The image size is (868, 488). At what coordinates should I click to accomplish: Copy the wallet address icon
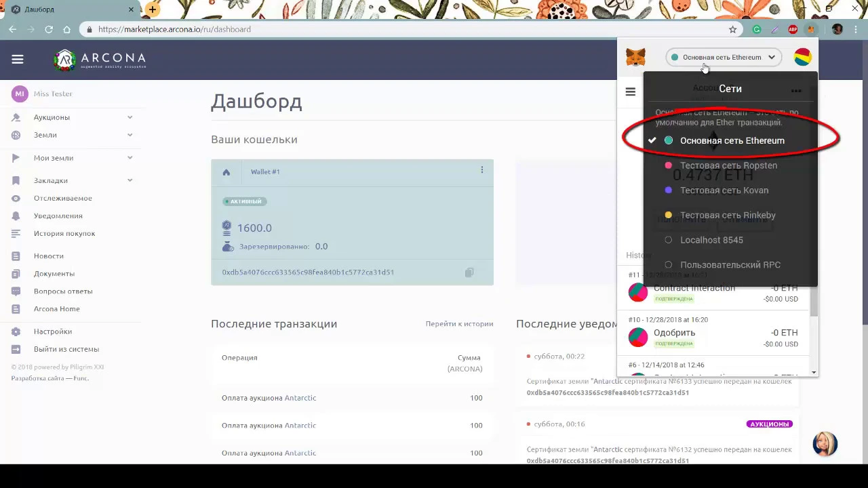[x=469, y=272]
